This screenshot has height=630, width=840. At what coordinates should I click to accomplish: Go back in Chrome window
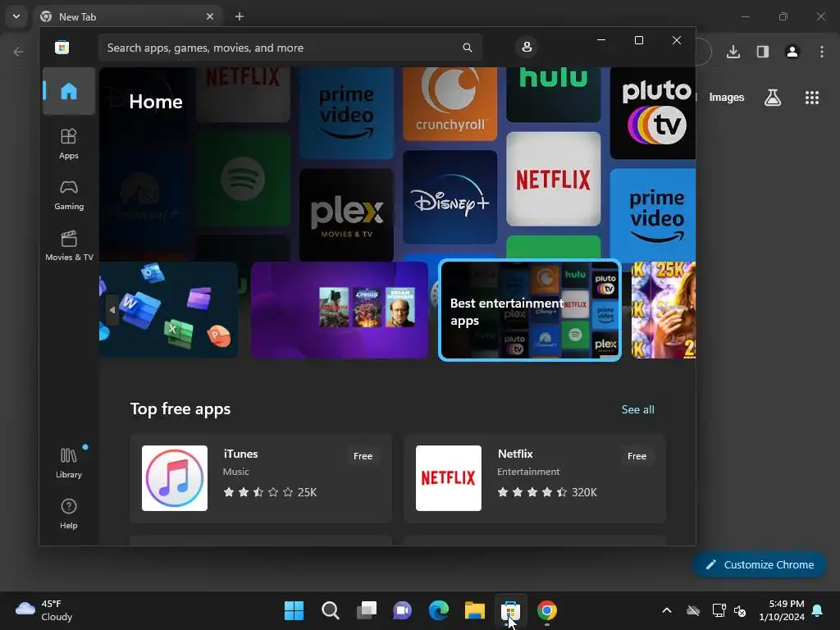(18, 52)
